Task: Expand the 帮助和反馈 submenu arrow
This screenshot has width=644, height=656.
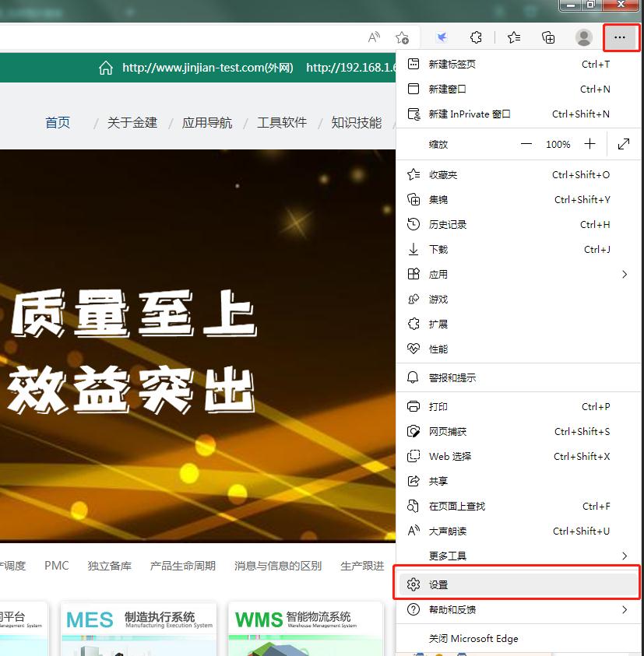Action: tap(625, 609)
